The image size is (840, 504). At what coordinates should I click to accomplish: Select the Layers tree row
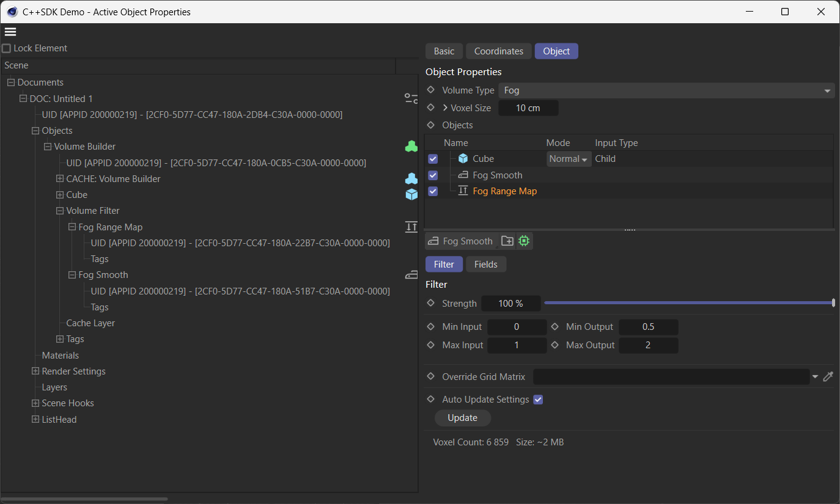tap(54, 387)
